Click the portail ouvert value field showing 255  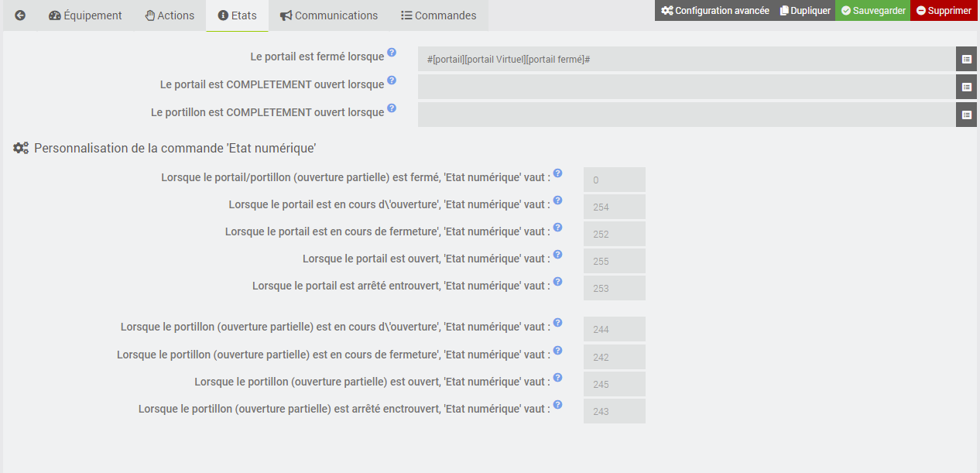[x=614, y=261]
